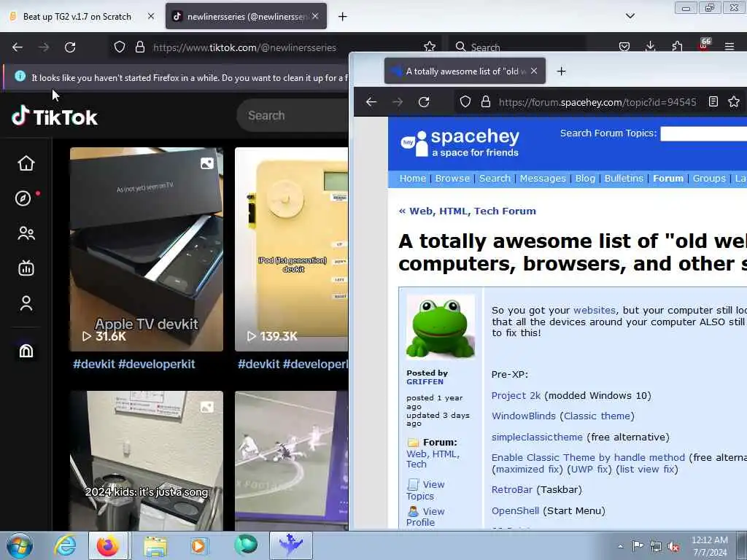Viewport: 747px width, 560px height.
Task: Expand the list-all-tabs chevron in TikTok window
Action: pos(630,16)
